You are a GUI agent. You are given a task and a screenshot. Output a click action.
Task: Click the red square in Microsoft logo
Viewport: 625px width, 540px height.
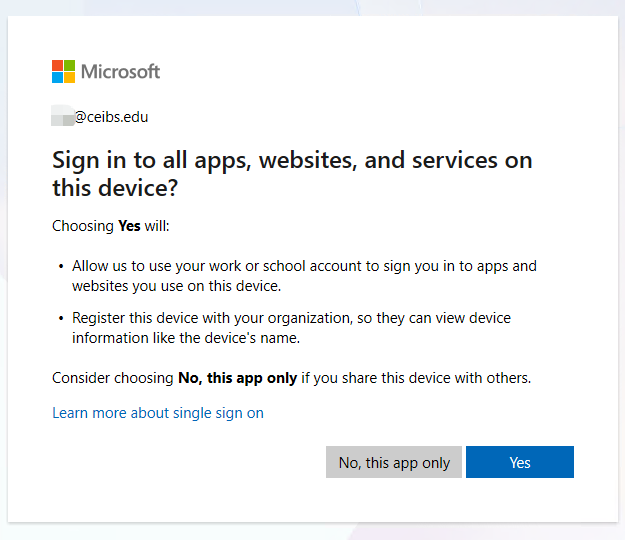(x=57, y=65)
